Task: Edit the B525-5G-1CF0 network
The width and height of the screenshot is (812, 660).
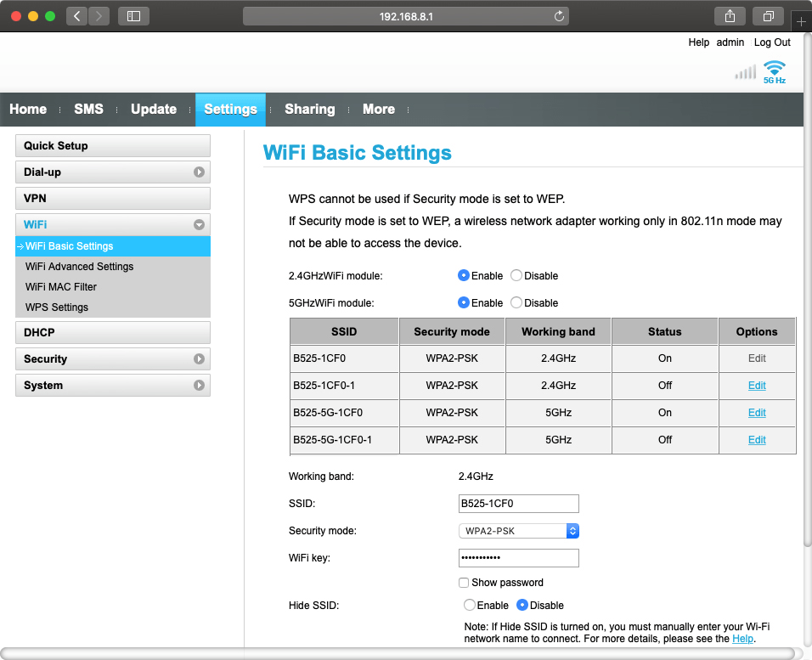Action: (x=757, y=413)
